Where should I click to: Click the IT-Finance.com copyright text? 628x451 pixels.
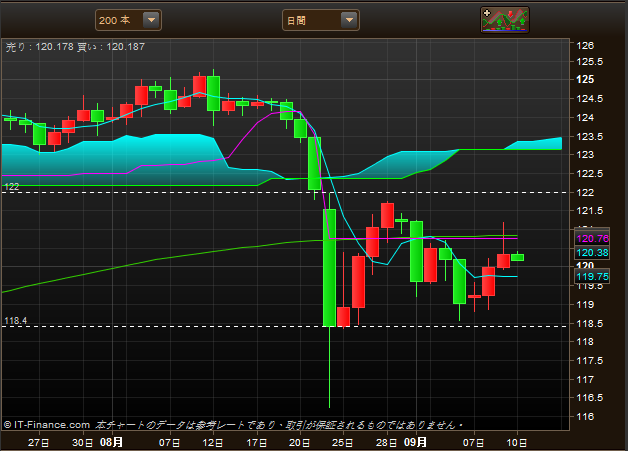pos(47,425)
